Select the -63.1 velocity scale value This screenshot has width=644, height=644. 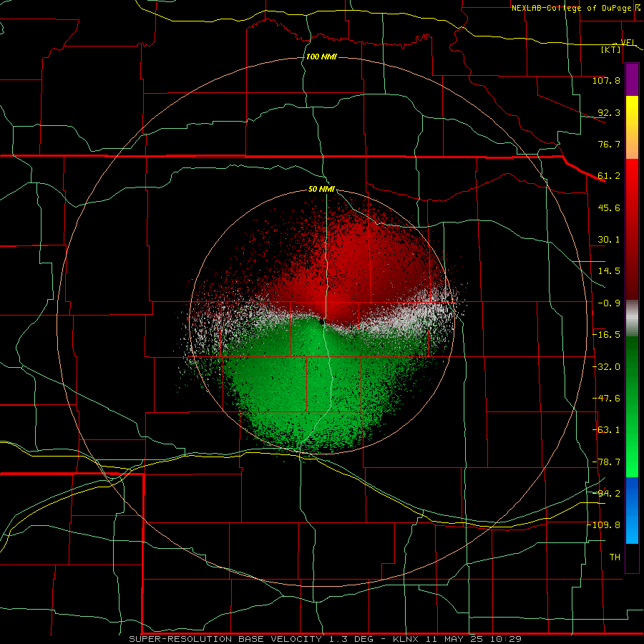click(x=606, y=430)
